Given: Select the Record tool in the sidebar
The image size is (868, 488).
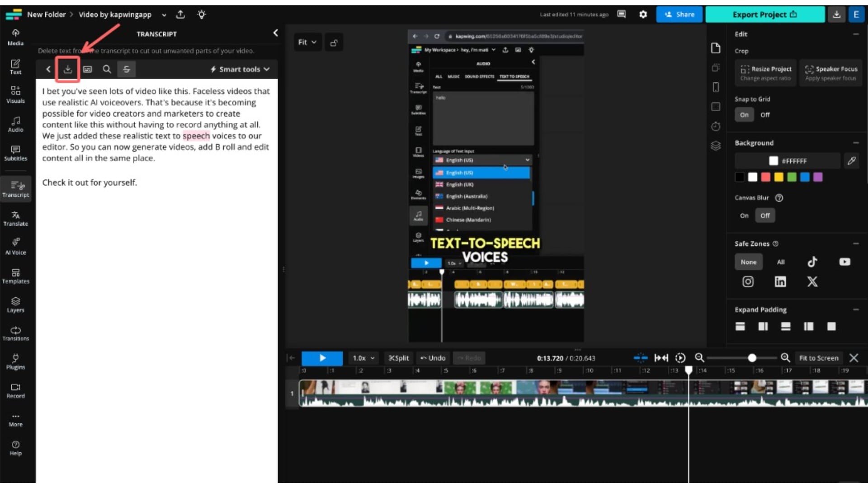Looking at the screenshot, I should coord(16,389).
